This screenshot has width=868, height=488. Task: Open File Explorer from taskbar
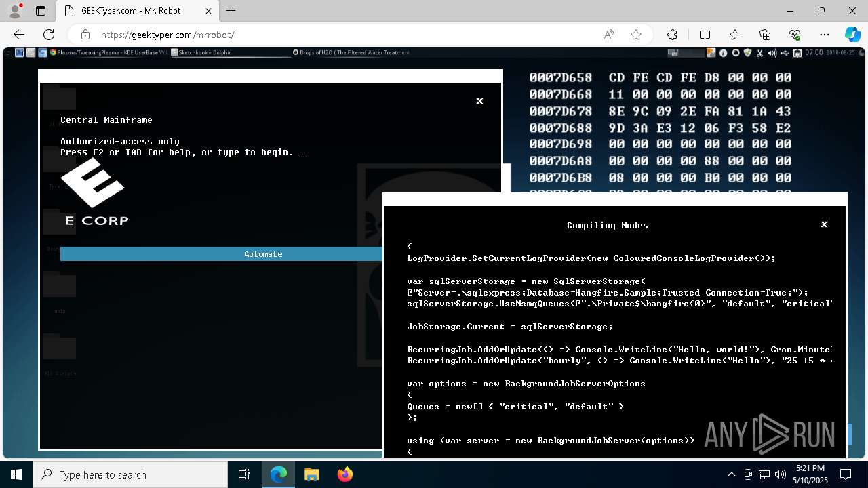coord(311,474)
